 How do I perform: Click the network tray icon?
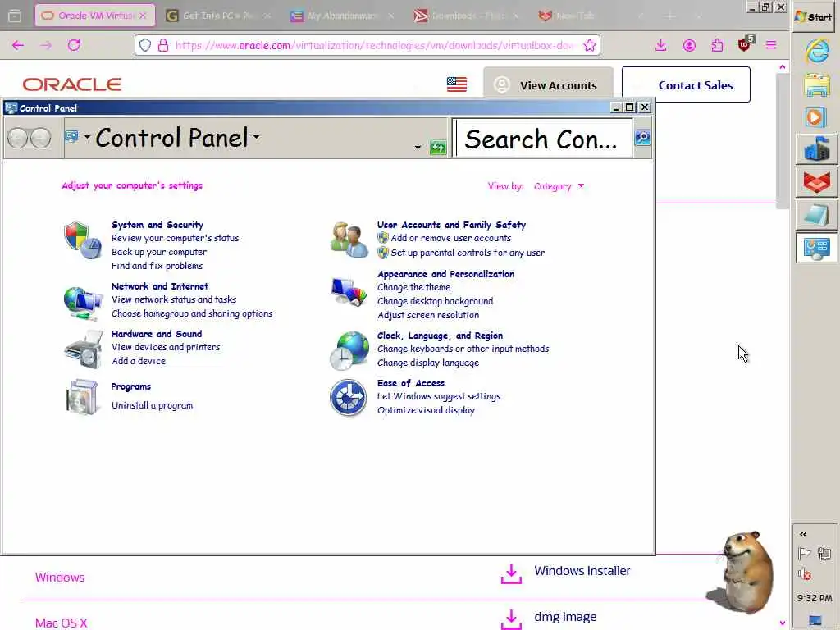[x=824, y=553]
